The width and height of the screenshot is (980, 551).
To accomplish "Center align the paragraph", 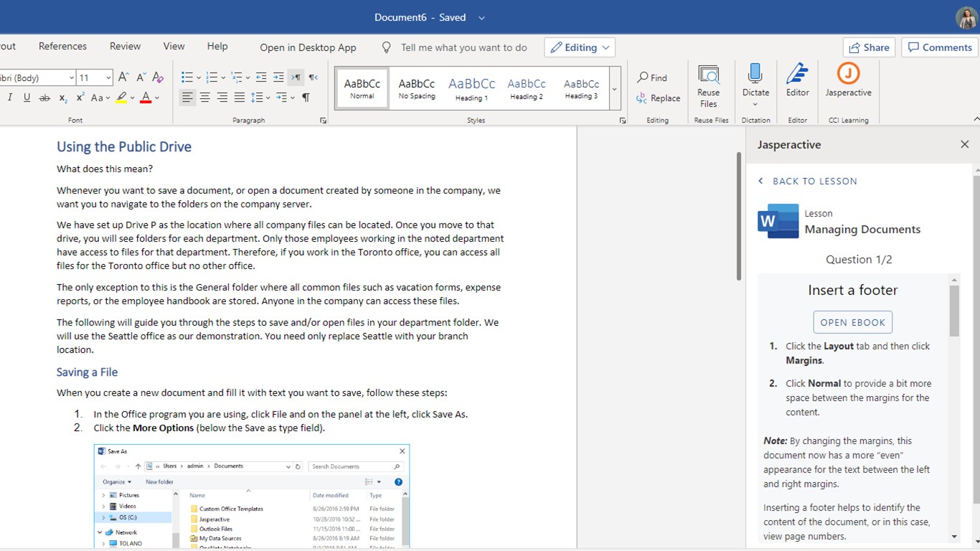I will [x=204, y=98].
